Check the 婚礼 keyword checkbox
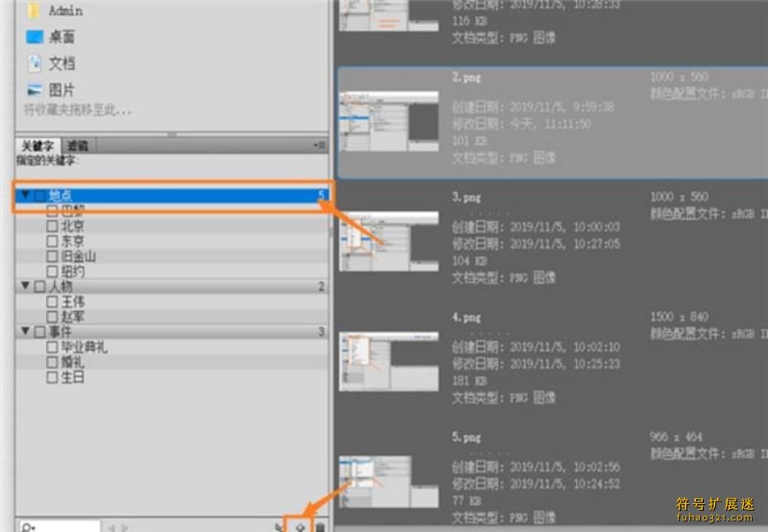 52,362
